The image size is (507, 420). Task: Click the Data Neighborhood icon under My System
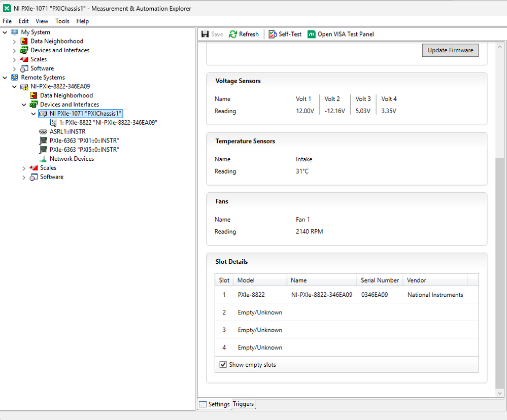coord(24,42)
